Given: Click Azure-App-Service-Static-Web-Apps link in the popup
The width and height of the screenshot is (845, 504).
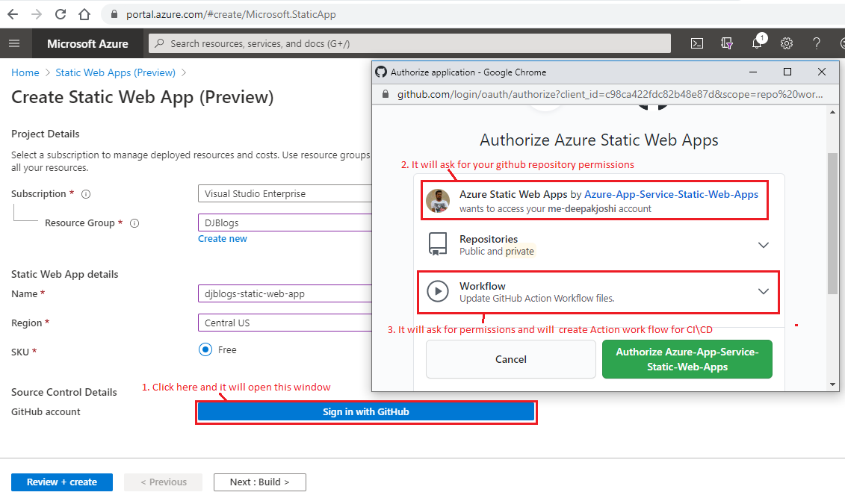Looking at the screenshot, I should [671, 194].
